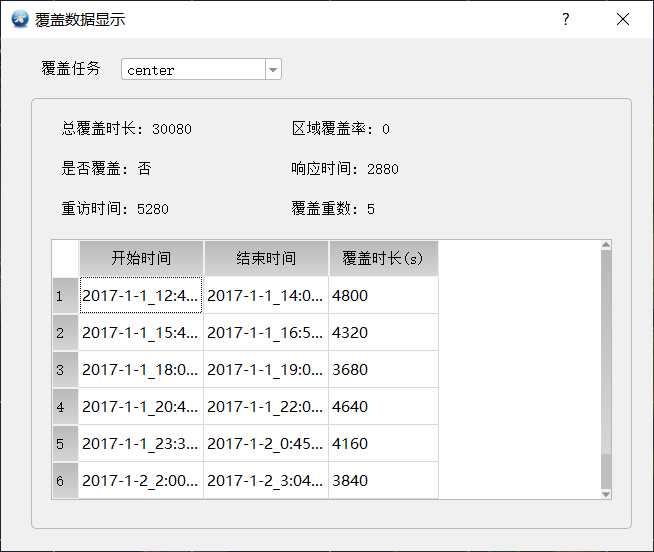This screenshot has height=552, width=654.
Task: Click the table scrollbar down arrow
Action: pyautogui.click(x=606, y=494)
